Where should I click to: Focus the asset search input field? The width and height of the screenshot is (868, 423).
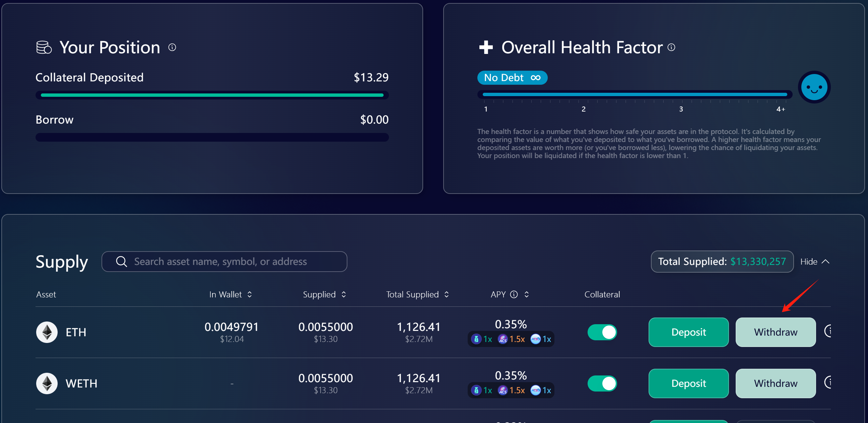point(224,262)
